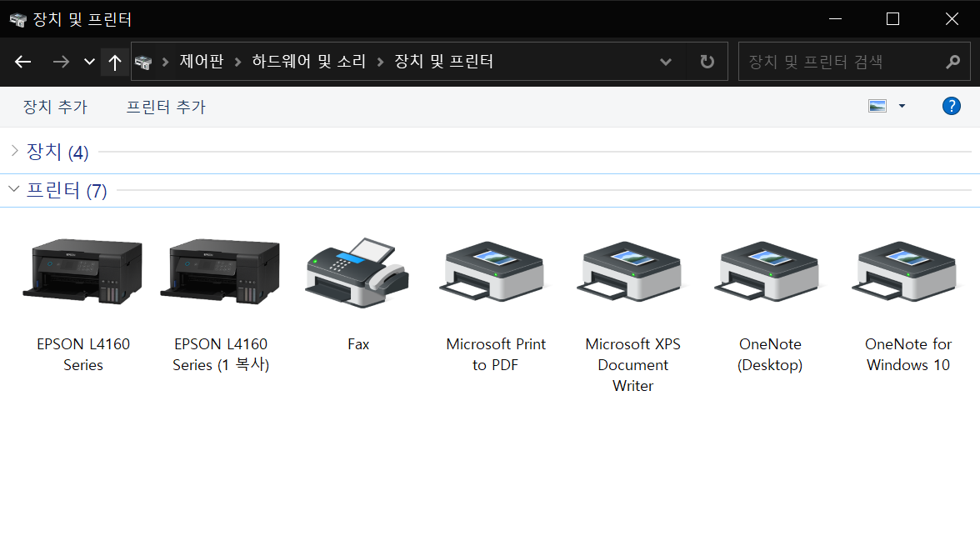Open the view options dropdown arrow

902,106
